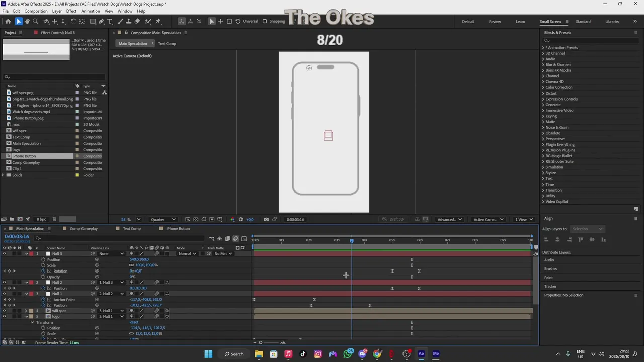Select the Rotation tool
This screenshot has height=362, width=644.
(73, 21)
